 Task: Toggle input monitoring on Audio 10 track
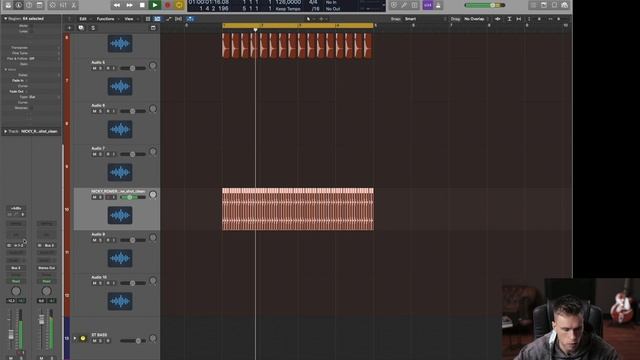tap(114, 283)
